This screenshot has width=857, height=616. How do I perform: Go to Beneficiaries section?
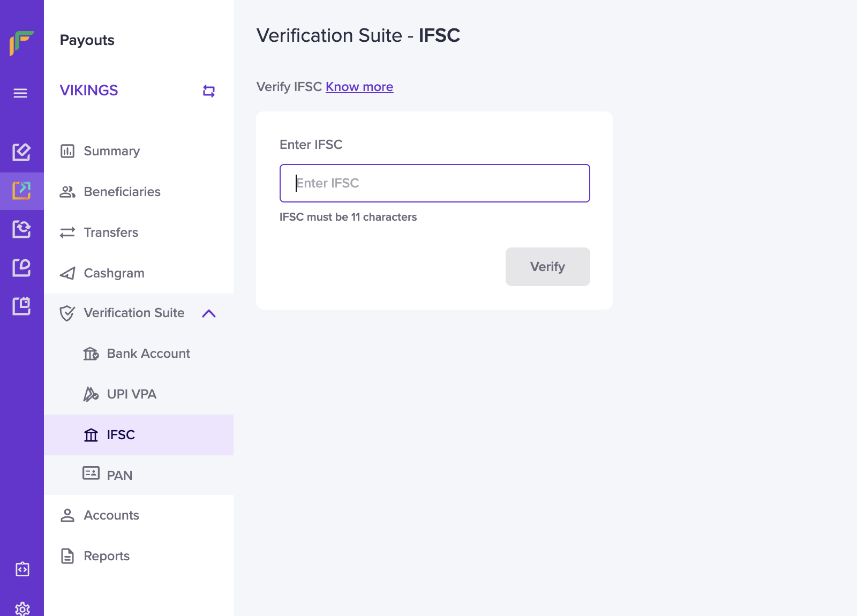(122, 192)
